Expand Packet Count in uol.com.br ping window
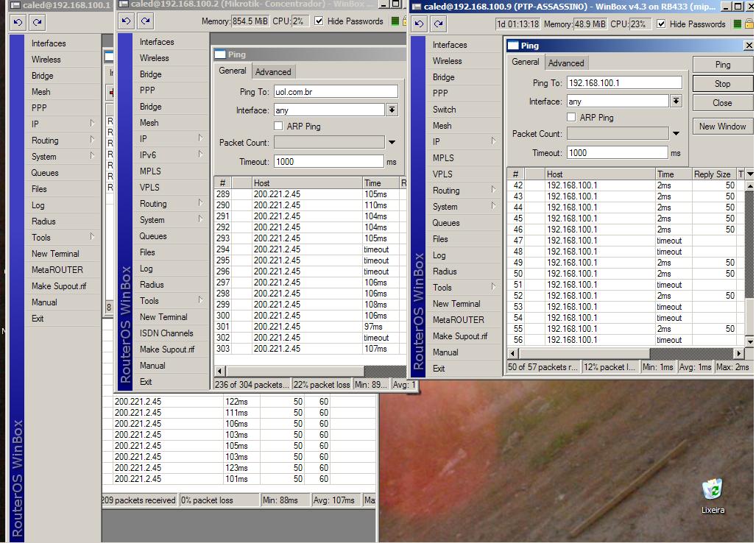The height and width of the screenshot is (543, 756). [x=392, y=142]
